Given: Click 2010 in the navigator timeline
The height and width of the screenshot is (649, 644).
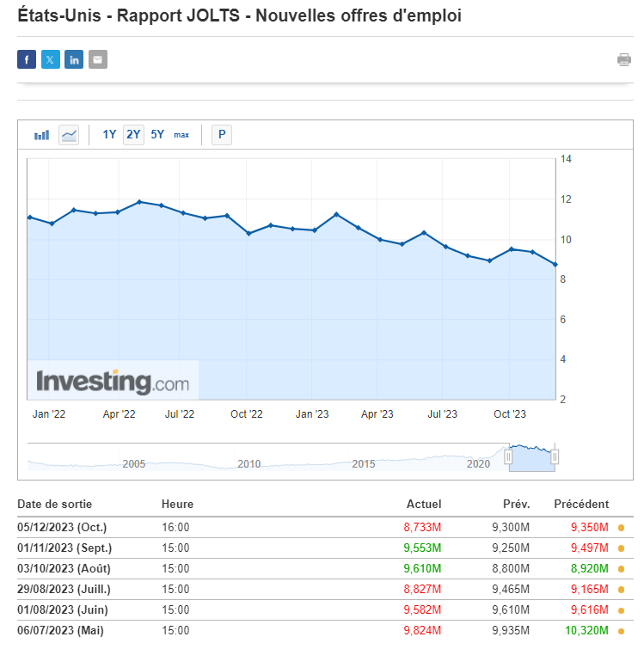Looking at the screenshot, I should [248, 464].
